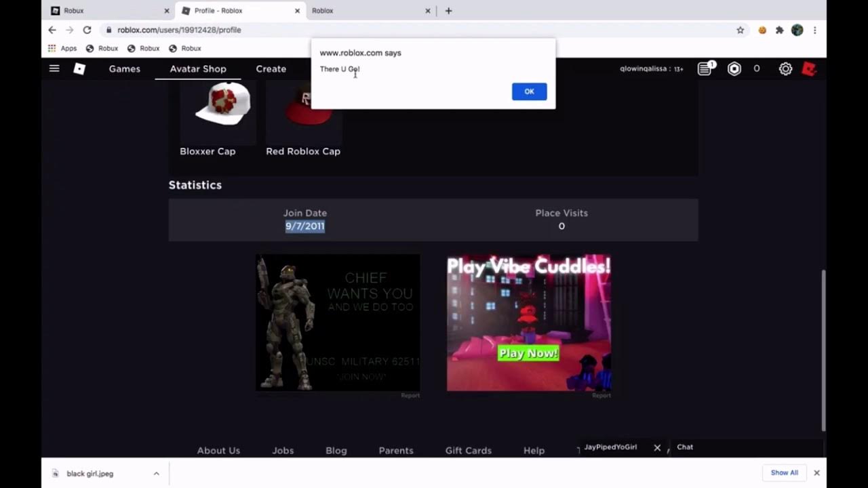The image size is (868, 488).
Task: Open the Parents footer link
Action: coord(396,451)
